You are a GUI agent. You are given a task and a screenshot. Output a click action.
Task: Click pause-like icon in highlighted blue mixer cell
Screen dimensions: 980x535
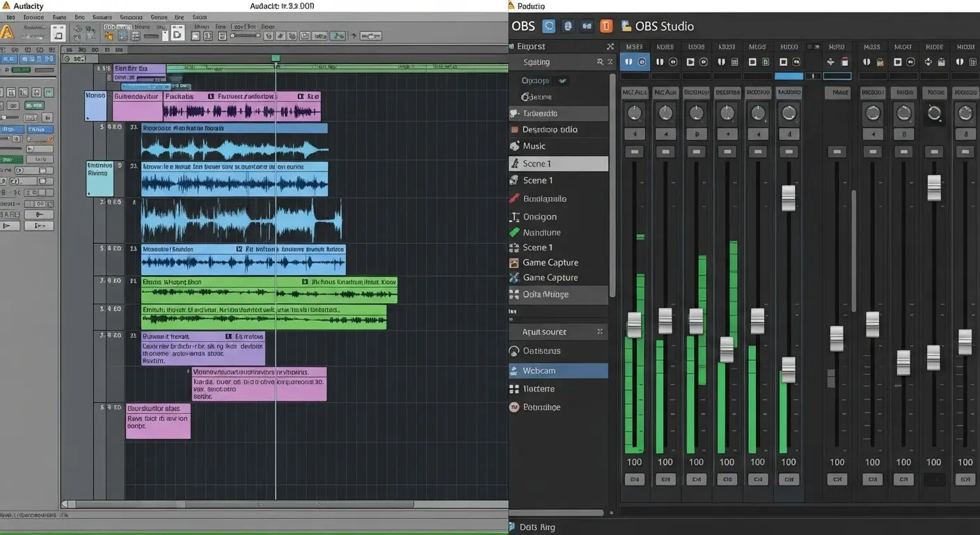point(629,62)
